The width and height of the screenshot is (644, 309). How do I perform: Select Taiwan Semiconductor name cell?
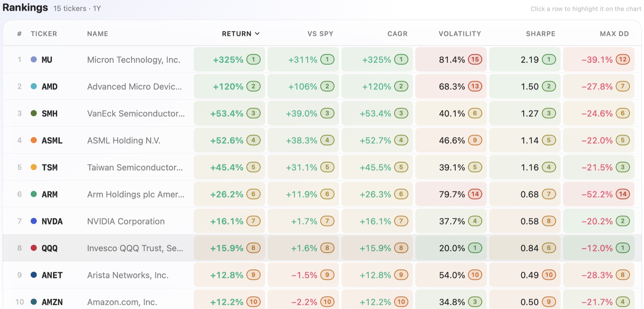pyautogui.click(x=135, y=167)
